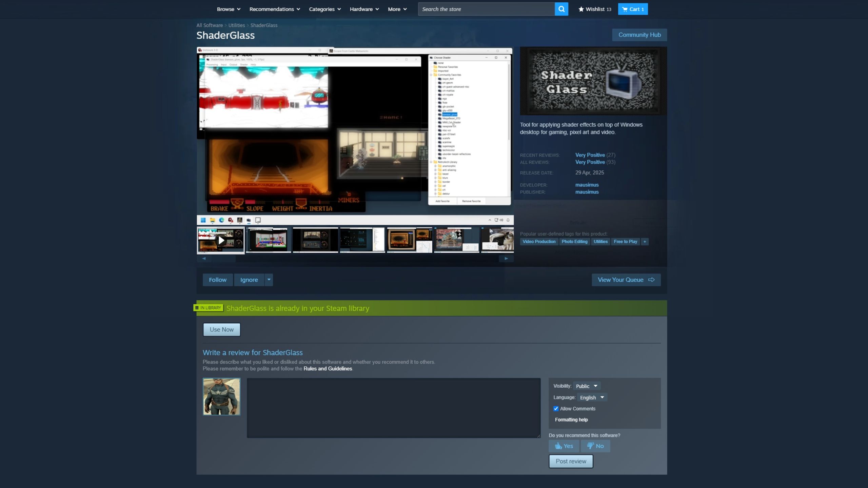Open the Visibility Public dropdown

[587, 386]
